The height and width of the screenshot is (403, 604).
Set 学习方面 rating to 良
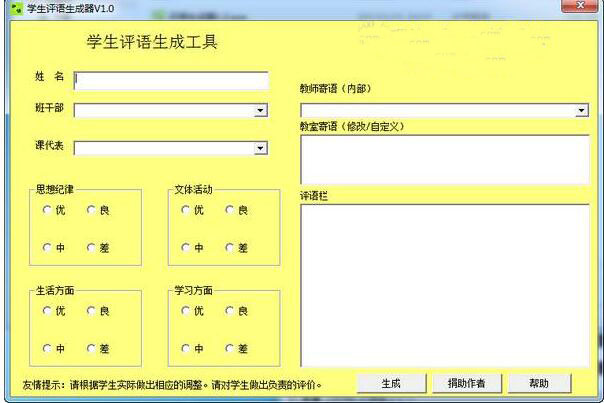pos(229,311)
